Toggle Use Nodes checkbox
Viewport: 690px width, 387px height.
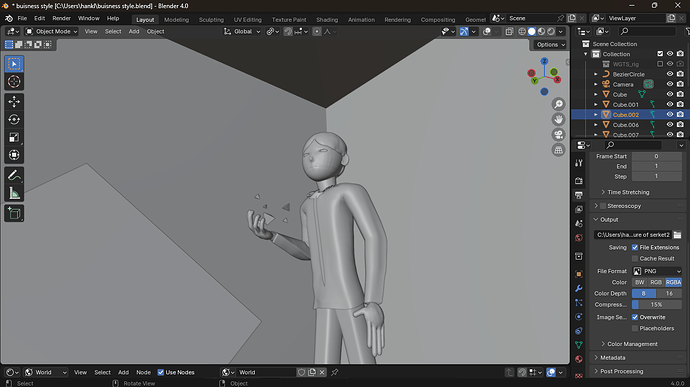point(161,372)
